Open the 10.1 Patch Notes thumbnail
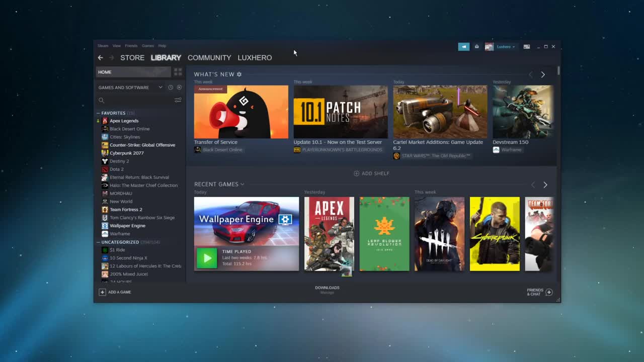 (x=341, y=112)
